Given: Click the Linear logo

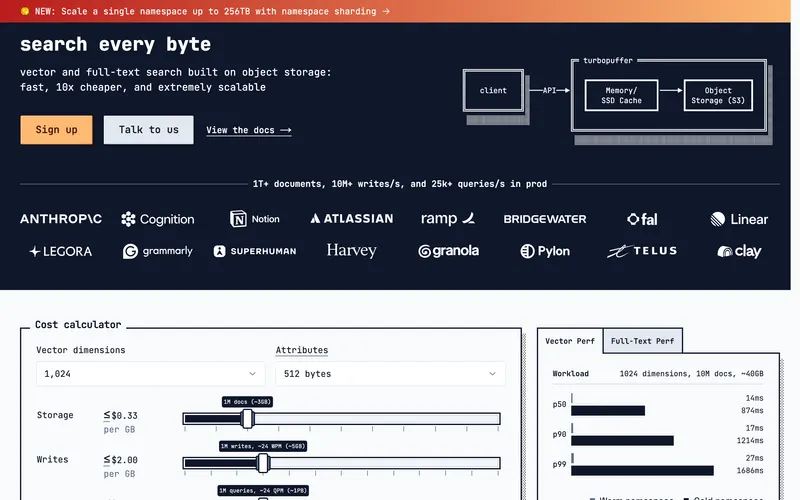Looking at the screenshot, I should click(x=739, y=219).
